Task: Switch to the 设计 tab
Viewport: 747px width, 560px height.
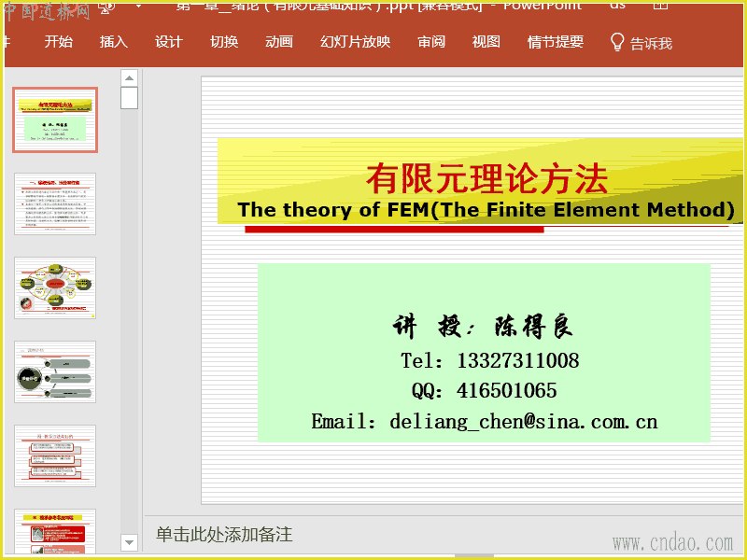Action: (x=169, y=42)
